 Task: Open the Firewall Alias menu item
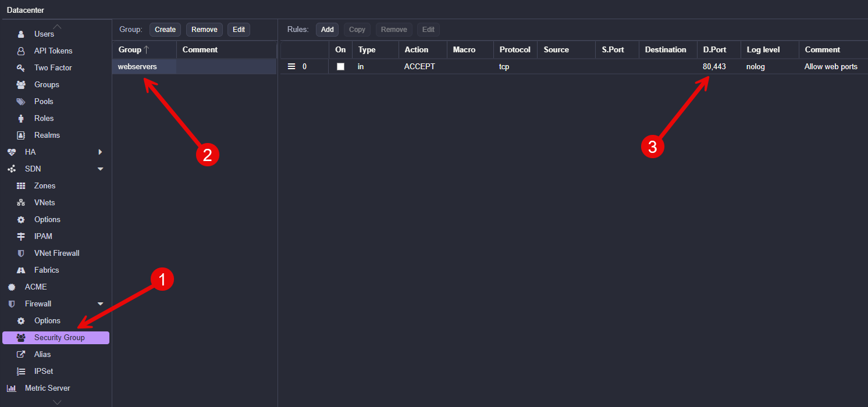click(x=42, y=355)
